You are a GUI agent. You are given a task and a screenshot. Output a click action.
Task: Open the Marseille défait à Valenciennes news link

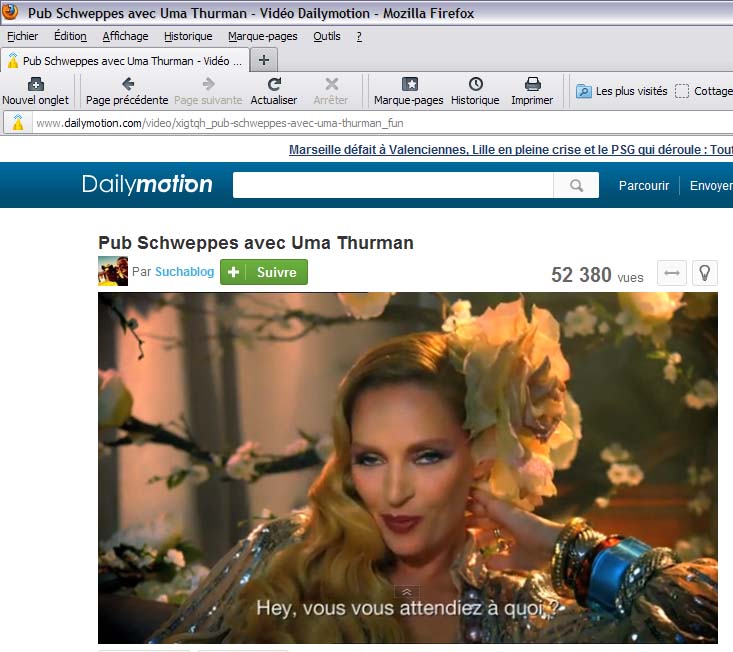[x=511, y=150]
